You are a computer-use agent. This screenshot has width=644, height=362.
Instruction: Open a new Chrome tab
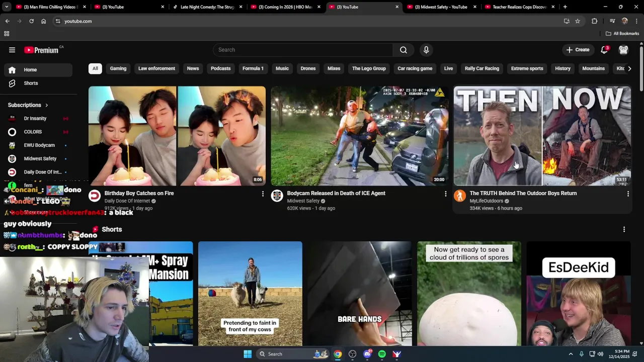565,7
